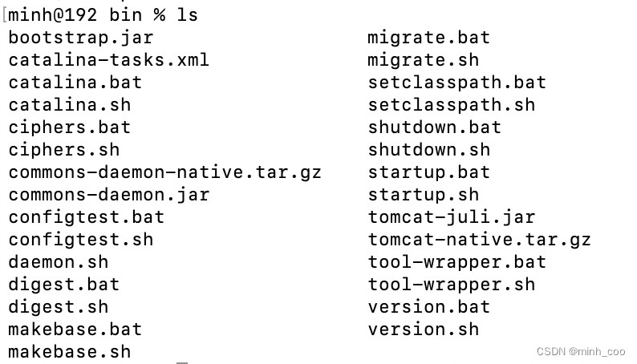Select makebase.sh at the bottom
637x364 pixels.
(70, 352)
